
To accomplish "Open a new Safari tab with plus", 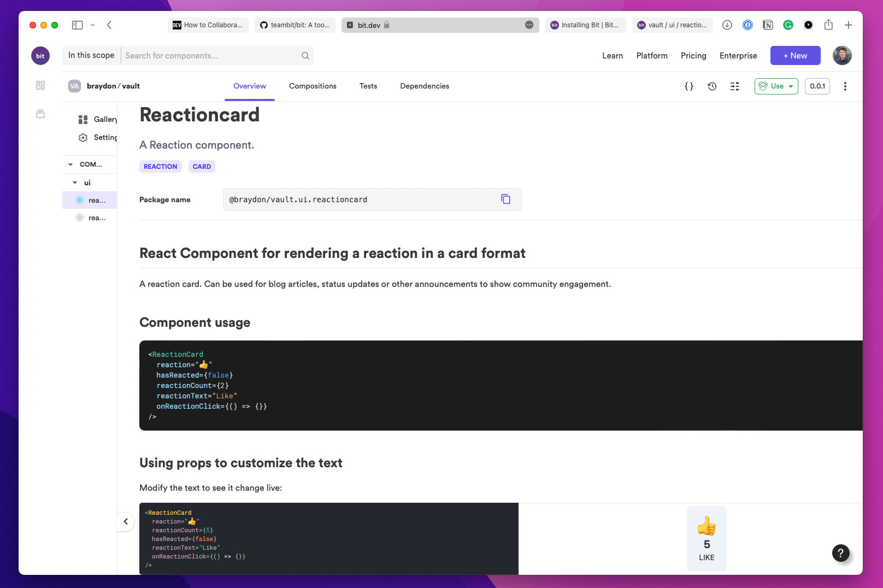I will click(x=849, y=25).
